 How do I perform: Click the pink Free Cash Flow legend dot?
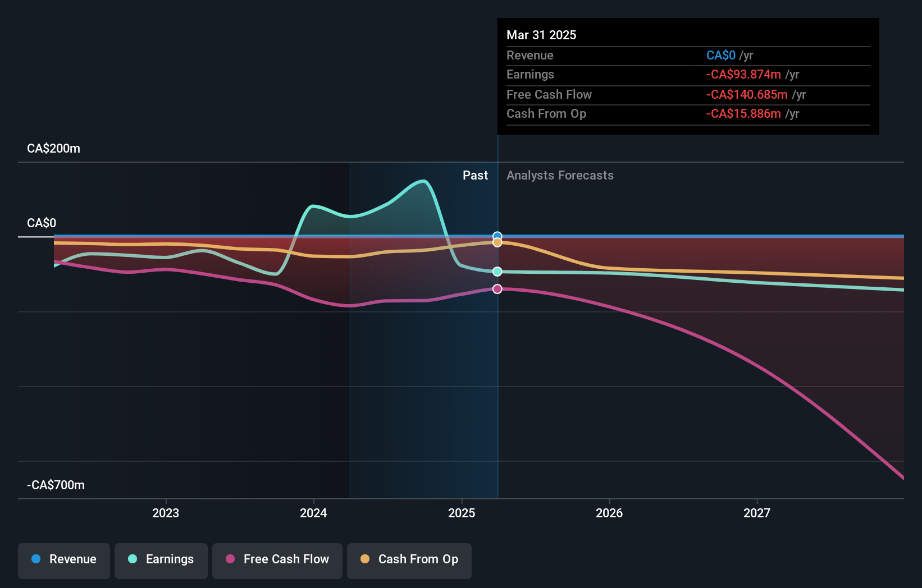[x=230, y=560]
